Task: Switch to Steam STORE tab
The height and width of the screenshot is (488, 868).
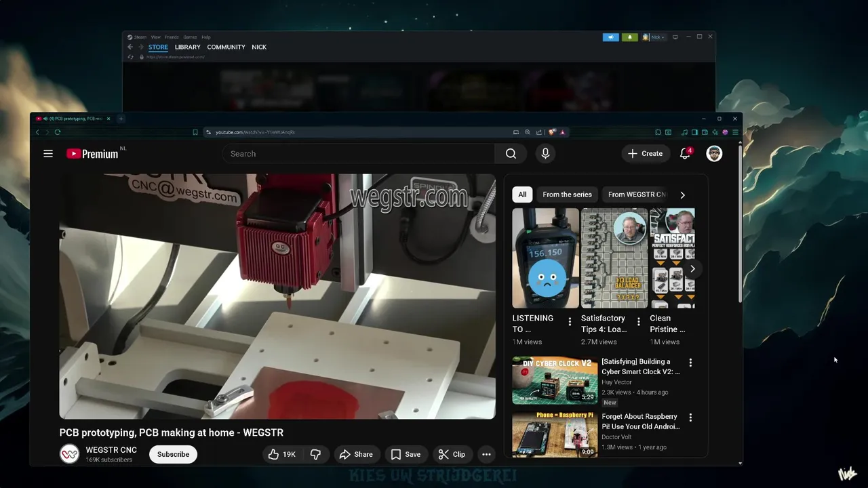Action: (158, 47)
